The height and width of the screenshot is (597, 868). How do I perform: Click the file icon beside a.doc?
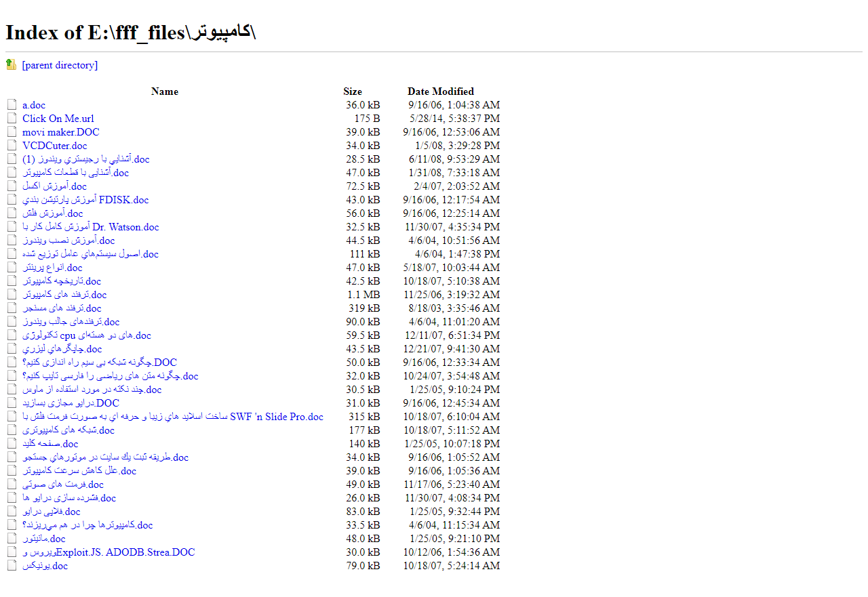pyautogui.click(x=12, y=105)
